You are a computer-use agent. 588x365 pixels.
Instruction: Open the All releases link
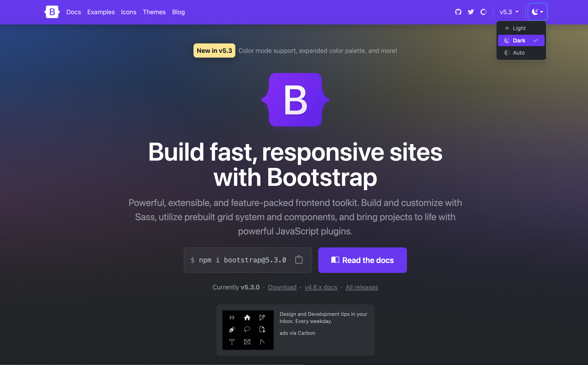tap(362, 287)
